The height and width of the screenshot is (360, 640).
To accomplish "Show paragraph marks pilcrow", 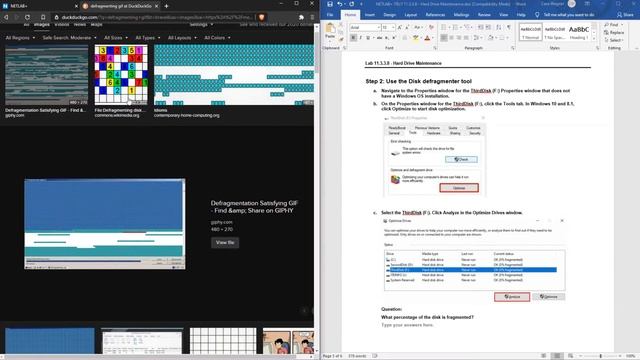I will coord(509,27).
